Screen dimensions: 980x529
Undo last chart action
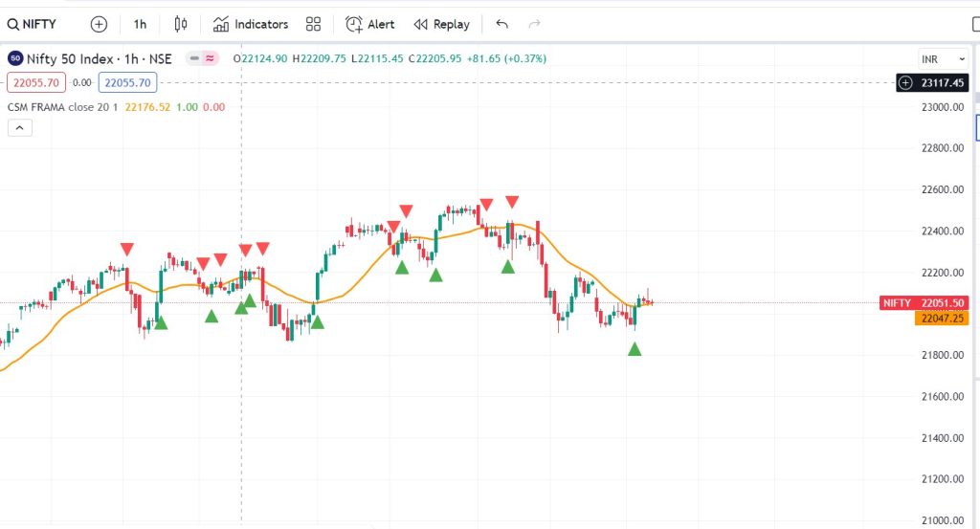501,24
